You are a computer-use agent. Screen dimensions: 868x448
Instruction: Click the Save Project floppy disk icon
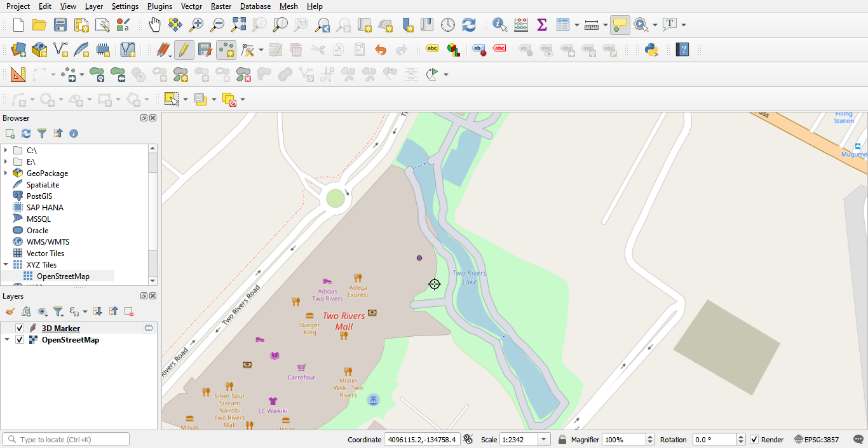pyautogui.click(x=60, y=25)
